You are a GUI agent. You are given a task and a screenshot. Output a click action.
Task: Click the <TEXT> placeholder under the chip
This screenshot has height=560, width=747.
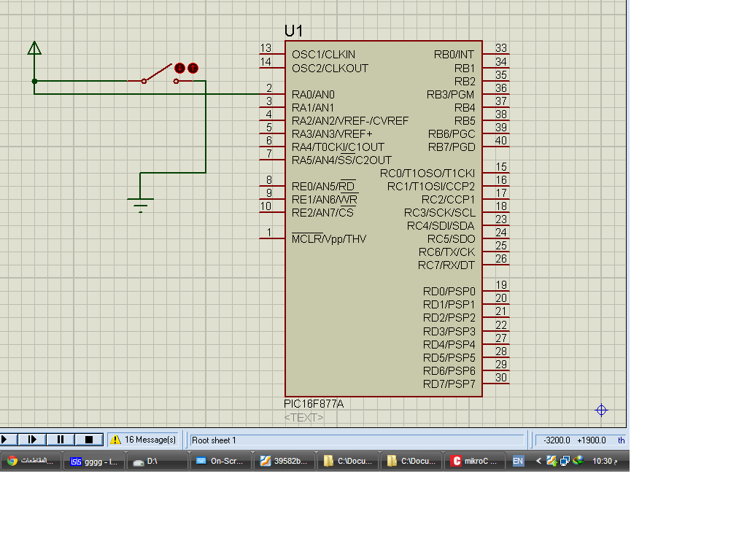pyautogui.click(x=303, y=418)
